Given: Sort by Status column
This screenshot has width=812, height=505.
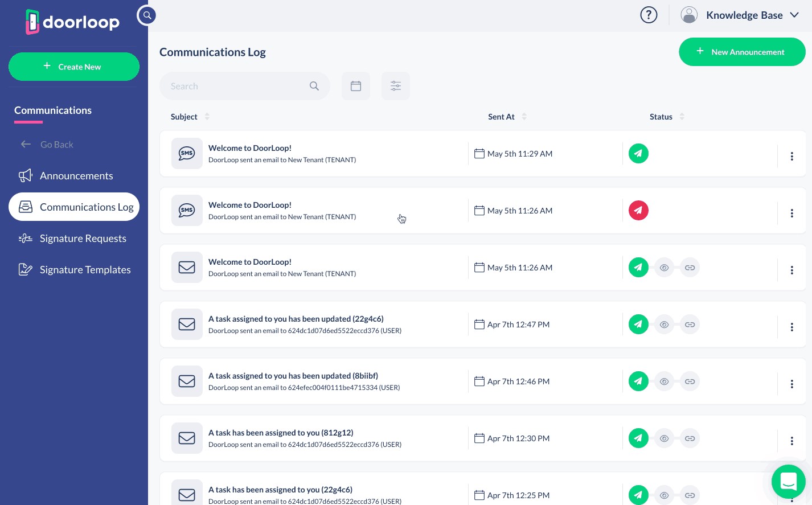Looking at the screenshot, I should (667, 117).
